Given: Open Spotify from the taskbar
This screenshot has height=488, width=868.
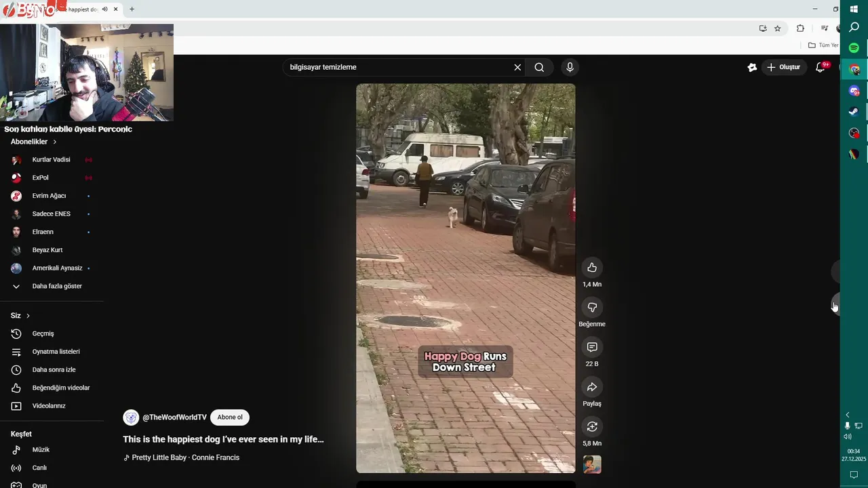Looking at the screenshot, I should 854,48.
